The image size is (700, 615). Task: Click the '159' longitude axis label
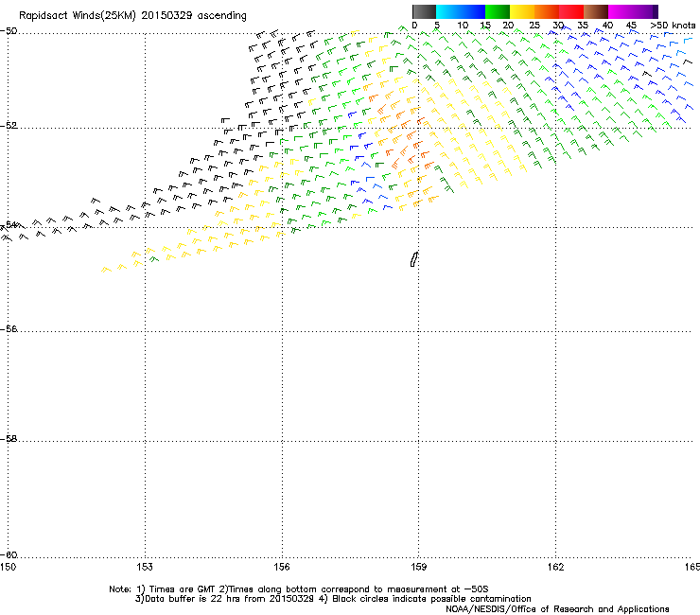418,567
